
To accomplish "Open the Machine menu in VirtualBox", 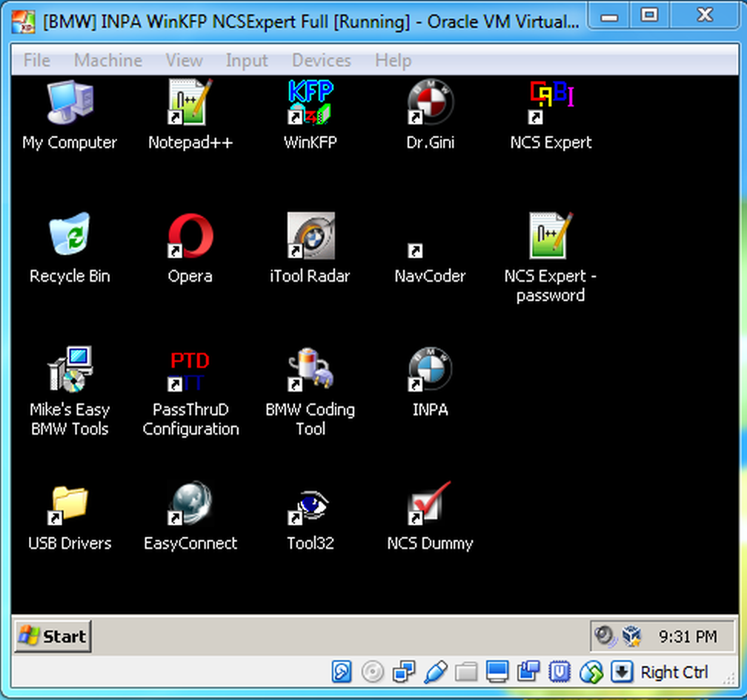I will coord(108,60).
